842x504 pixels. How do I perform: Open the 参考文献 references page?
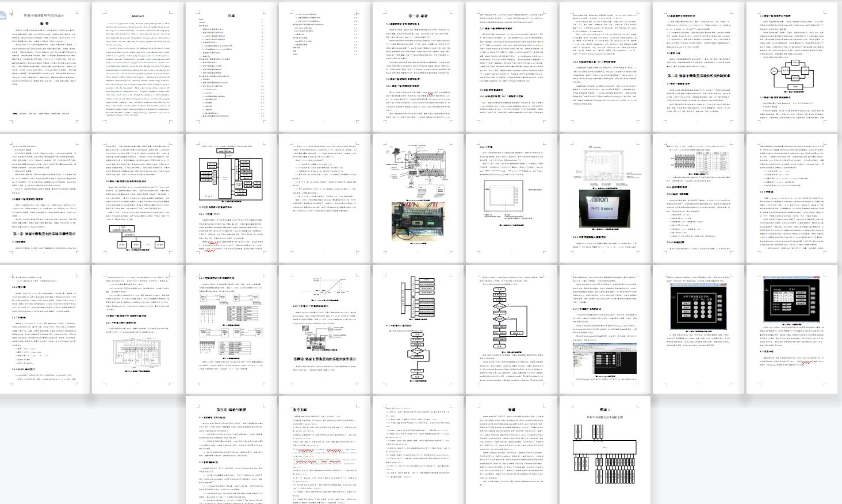[324, 450]
